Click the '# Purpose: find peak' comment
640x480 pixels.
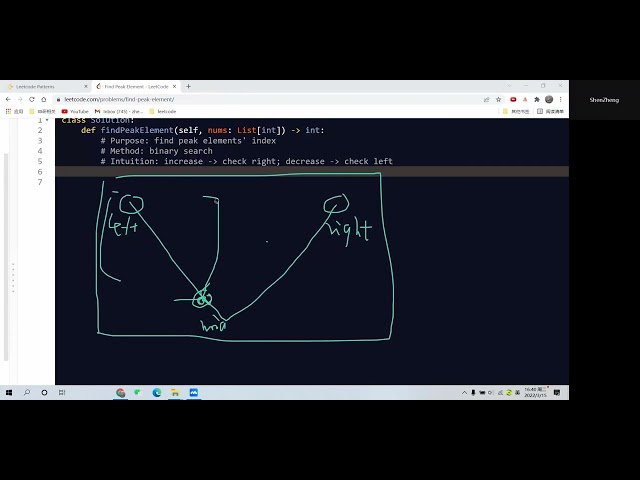(x=188, y=141)
